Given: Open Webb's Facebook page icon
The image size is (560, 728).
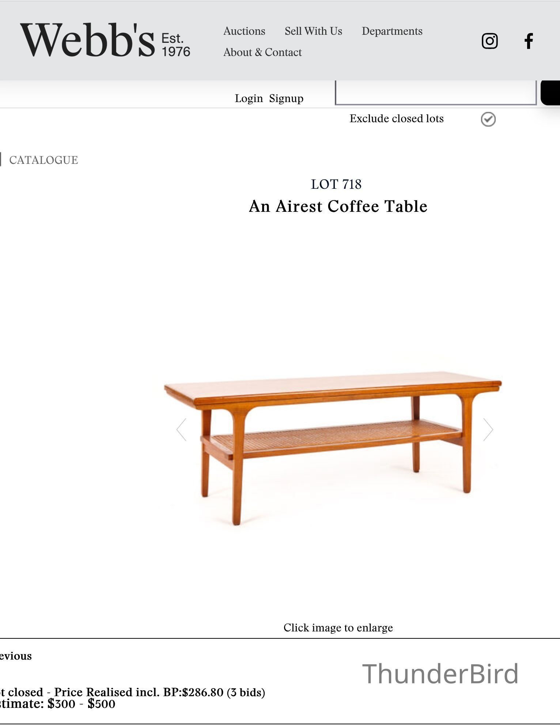Looking at the screenshot, I should (x=529, y=41).
